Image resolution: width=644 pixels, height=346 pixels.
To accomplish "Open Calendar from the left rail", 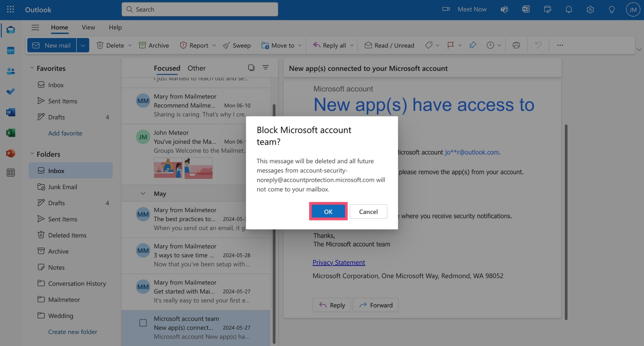I will click(x=11, y=50).
